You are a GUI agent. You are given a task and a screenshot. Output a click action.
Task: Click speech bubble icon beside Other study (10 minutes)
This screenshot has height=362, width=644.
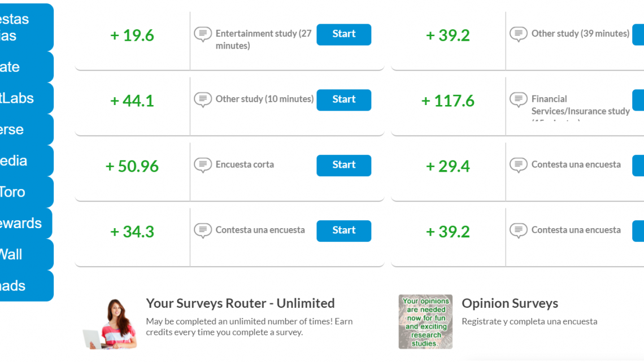203,100
